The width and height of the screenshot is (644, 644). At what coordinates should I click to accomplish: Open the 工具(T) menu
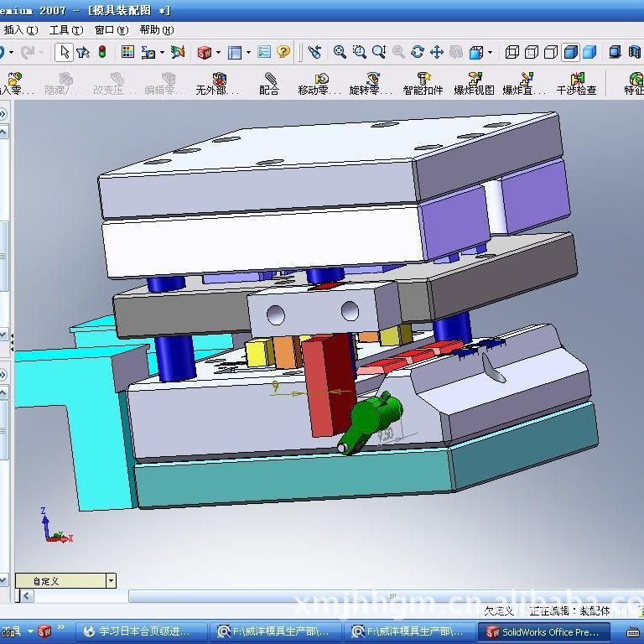tap(65, 29)
